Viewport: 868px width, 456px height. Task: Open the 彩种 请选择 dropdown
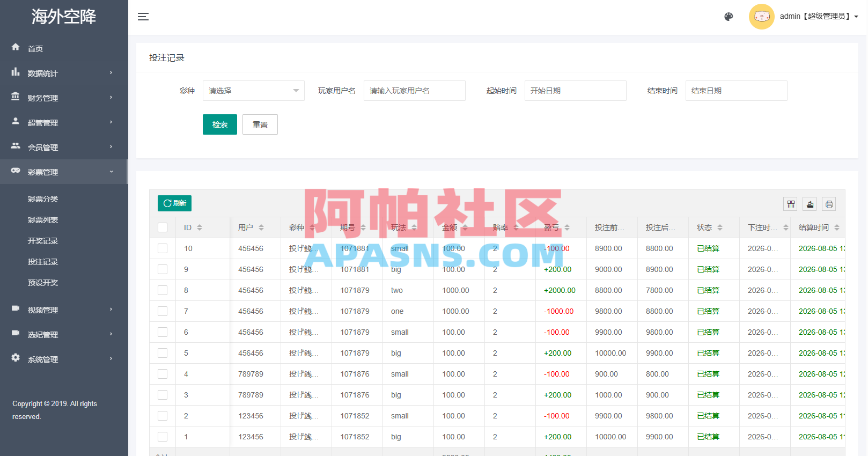254,91
